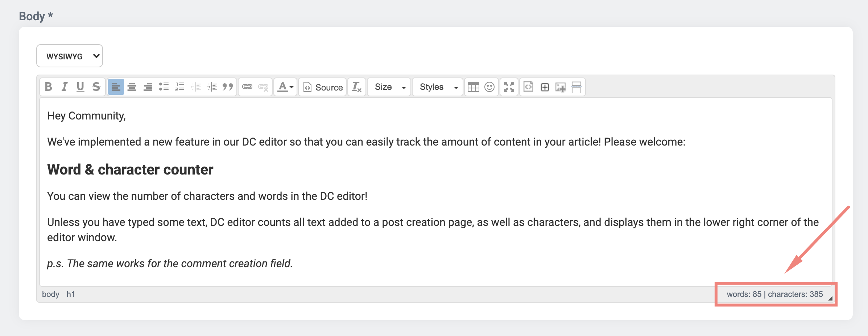This screenshot has height=336, width=868.
Task: Apply block quote formatting
Action: click(x=228, y=87)
